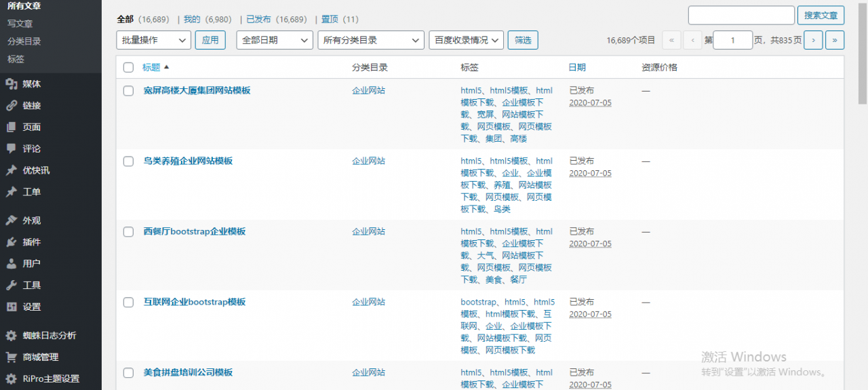Screen dimensions: 868x390
Task: Click the Pages (页面) sidebar icon
Action: 11,128
